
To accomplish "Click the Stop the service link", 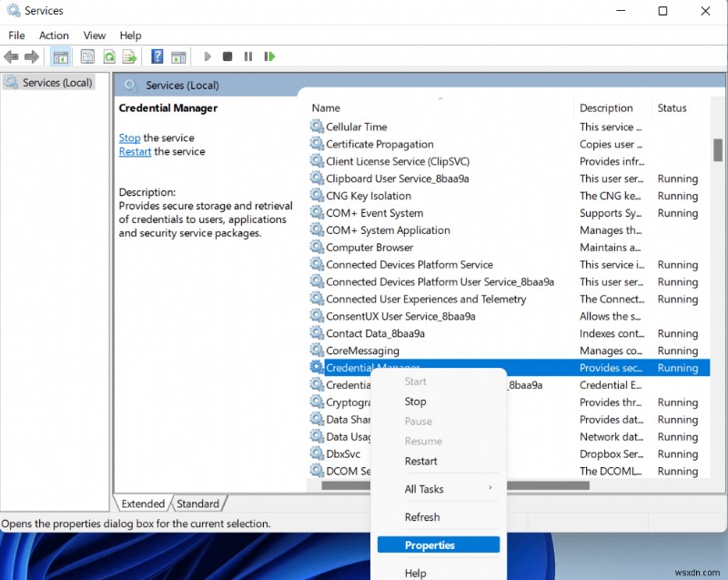I will click(129, 137).
